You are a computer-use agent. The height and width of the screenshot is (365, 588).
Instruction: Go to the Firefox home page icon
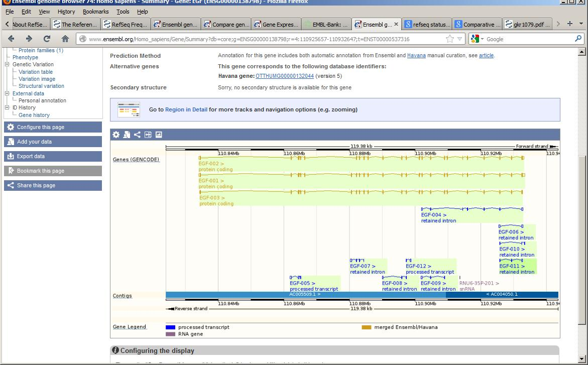[x=65, y=39]
